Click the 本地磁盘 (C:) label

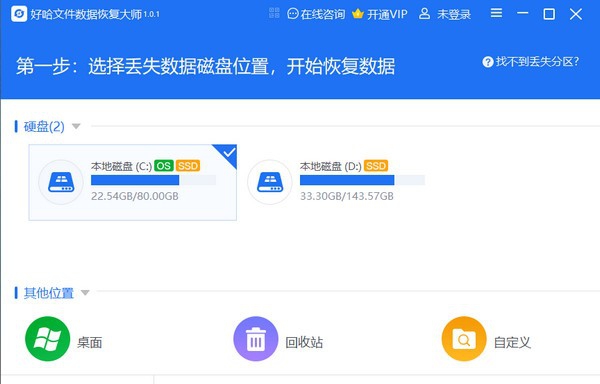coord(121,166)
